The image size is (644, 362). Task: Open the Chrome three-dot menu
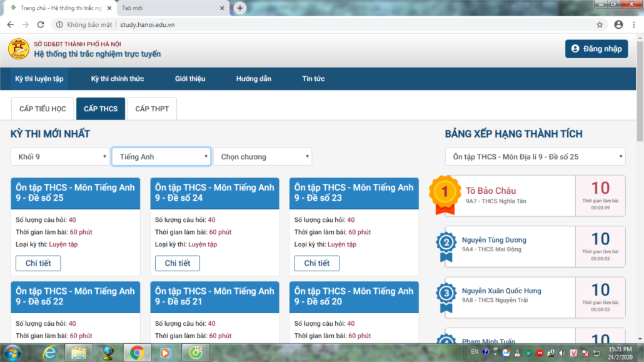(635, 24)
